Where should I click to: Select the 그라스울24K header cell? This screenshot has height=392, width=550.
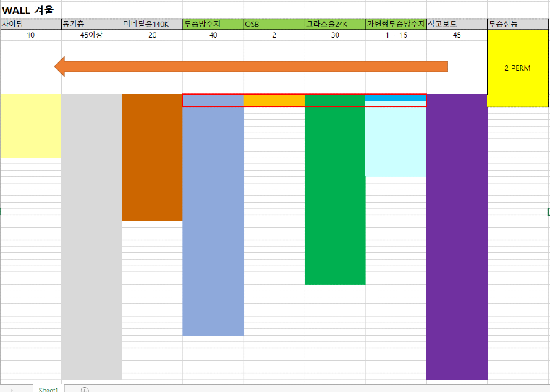tap(334, 24)
